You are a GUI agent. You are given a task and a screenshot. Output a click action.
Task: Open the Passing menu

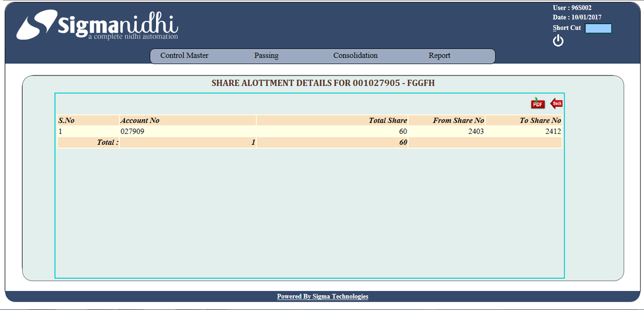pos(267,56)
